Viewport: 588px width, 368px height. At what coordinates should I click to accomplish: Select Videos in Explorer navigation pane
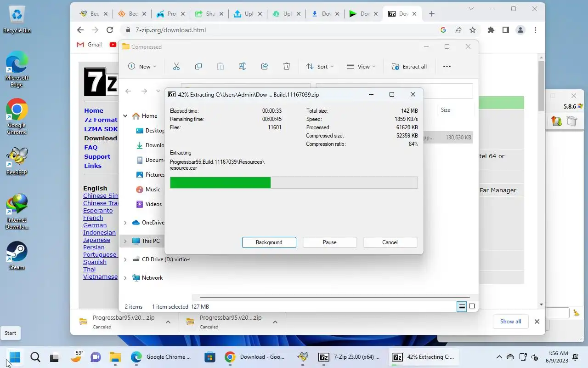pyautogui.click(x=149, y=204)
